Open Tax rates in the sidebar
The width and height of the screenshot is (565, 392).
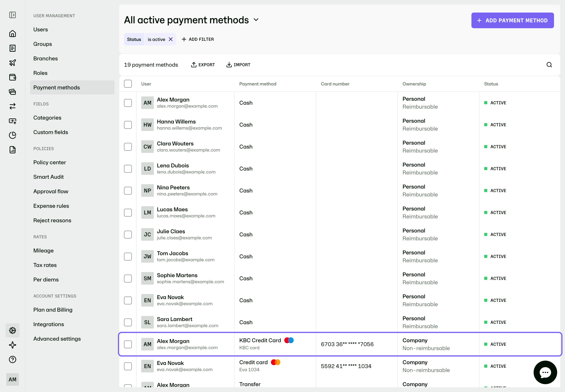[x=45, y=265]
